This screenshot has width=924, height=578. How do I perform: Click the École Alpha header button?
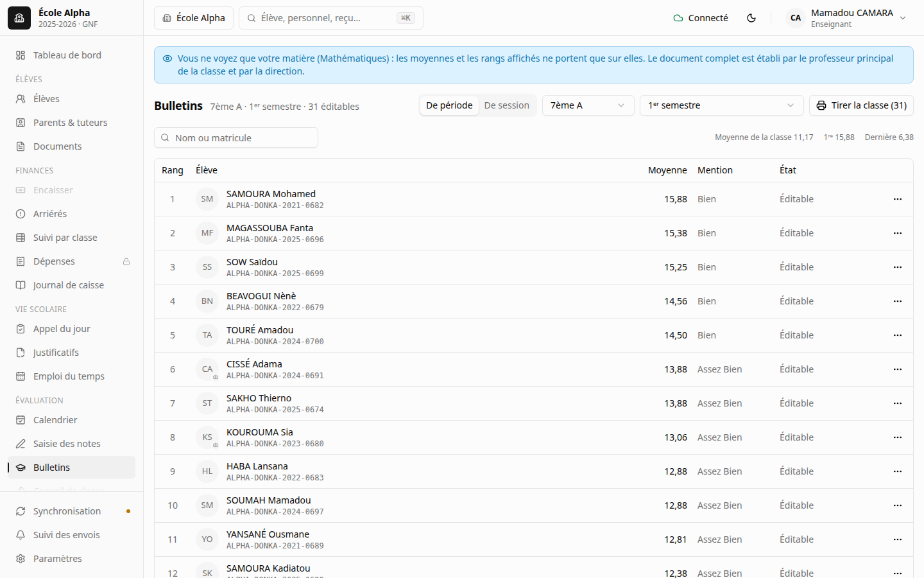194,18
